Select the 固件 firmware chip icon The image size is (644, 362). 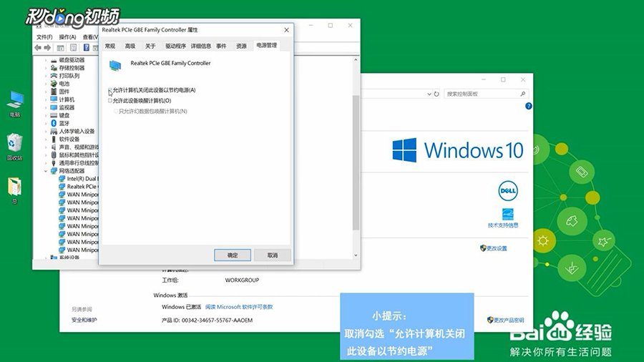[54, 92]
